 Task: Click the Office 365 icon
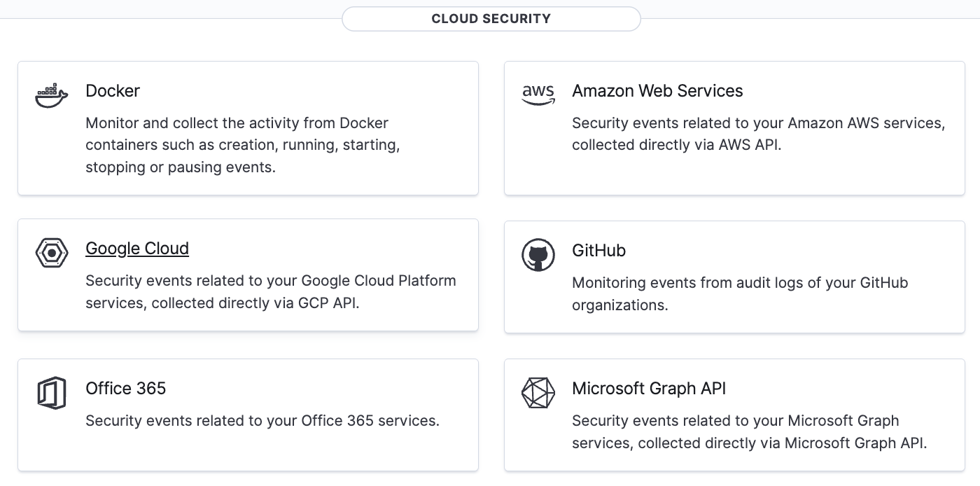point(51,393)
